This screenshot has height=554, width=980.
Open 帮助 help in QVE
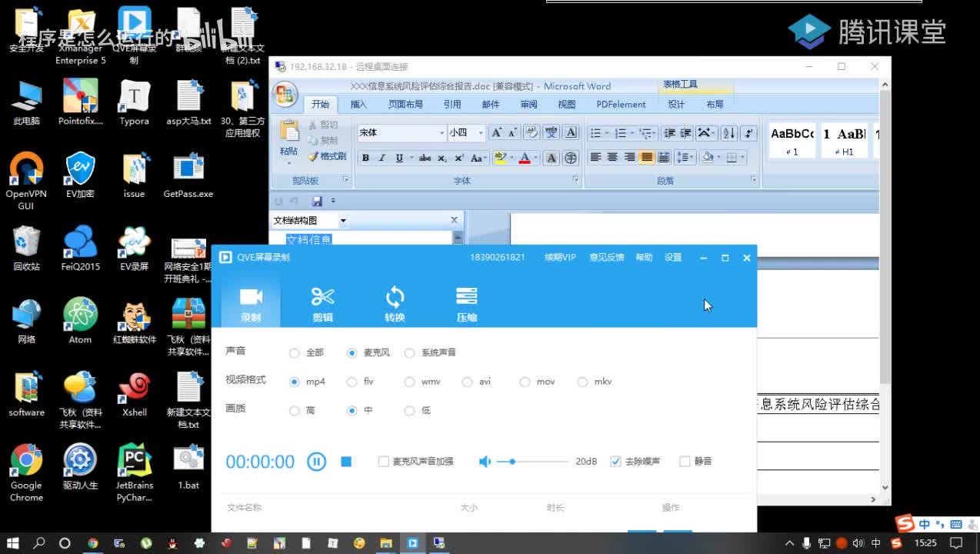(644, 258)
